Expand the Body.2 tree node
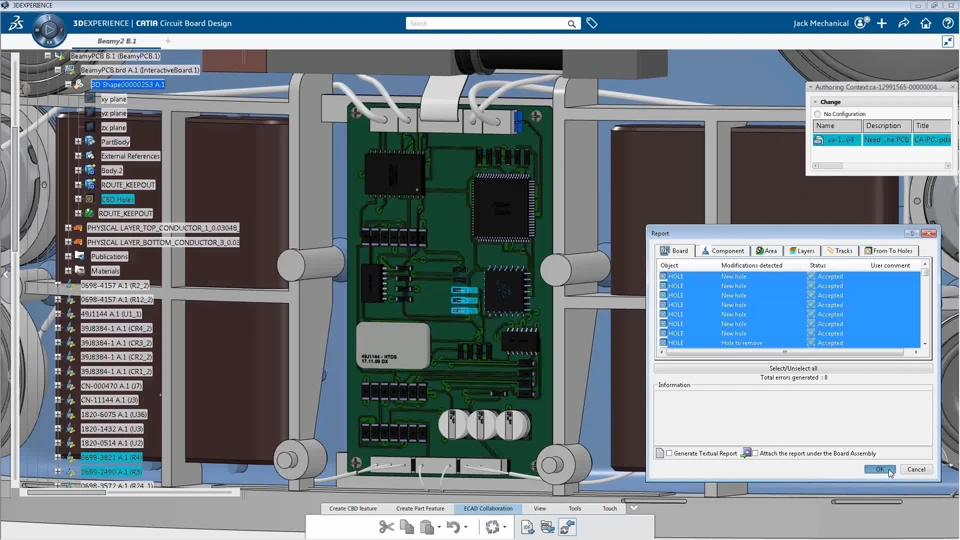This screenshot has width=960, height=540. (78, 170)
